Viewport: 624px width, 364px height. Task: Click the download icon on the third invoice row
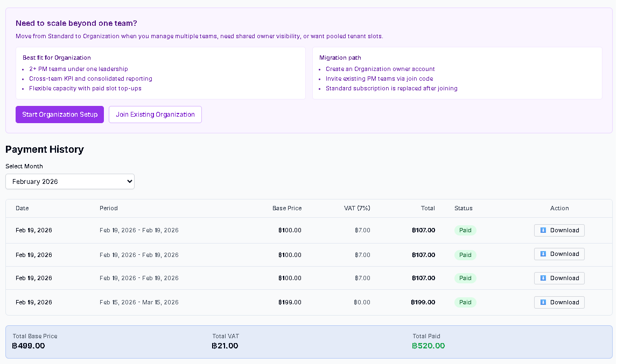pos(542,278)
